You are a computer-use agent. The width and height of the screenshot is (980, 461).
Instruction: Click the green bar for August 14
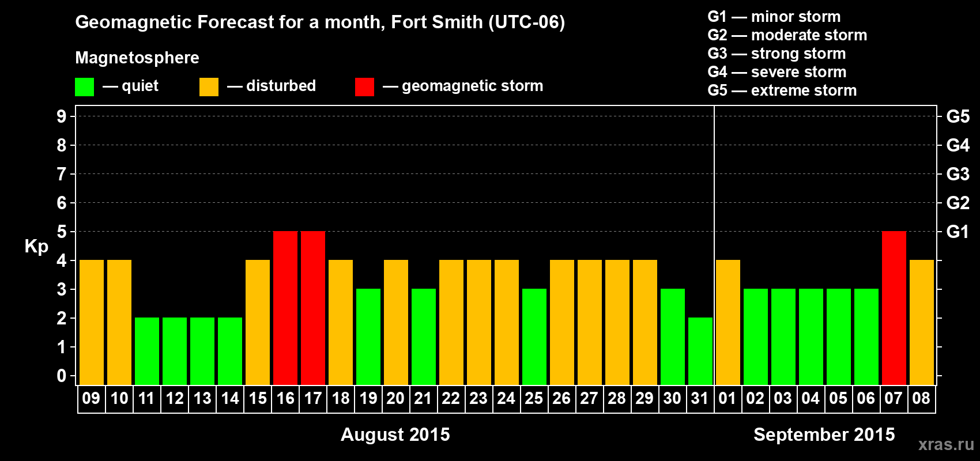click(x=230, y=351)
